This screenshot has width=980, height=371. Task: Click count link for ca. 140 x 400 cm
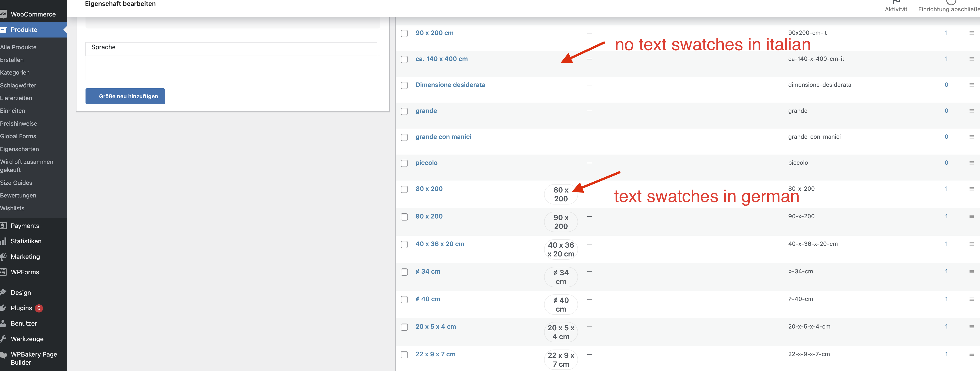(946, 59)
